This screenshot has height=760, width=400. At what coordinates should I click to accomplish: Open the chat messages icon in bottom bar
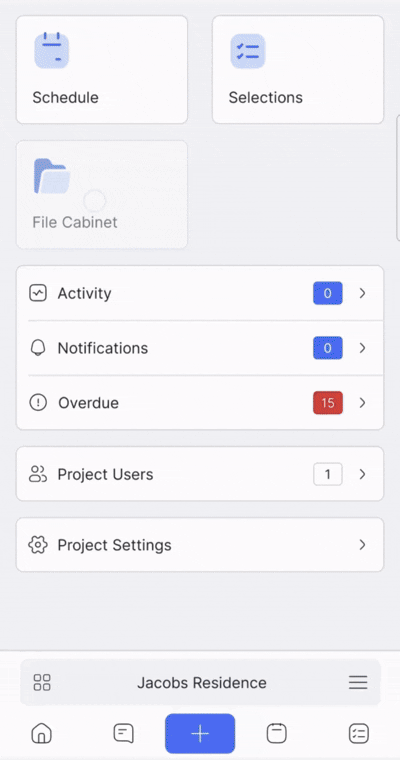pyautogui.click(x=123, y=733)
